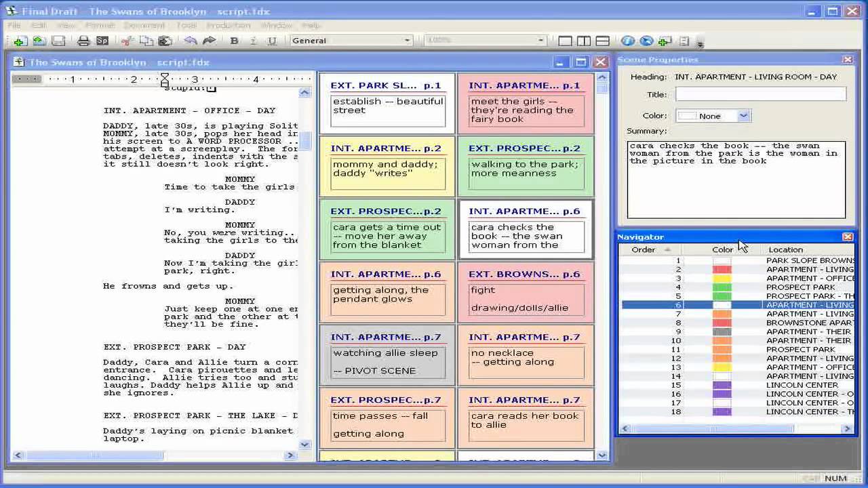Open the Help menu

(x=311, y=25)
